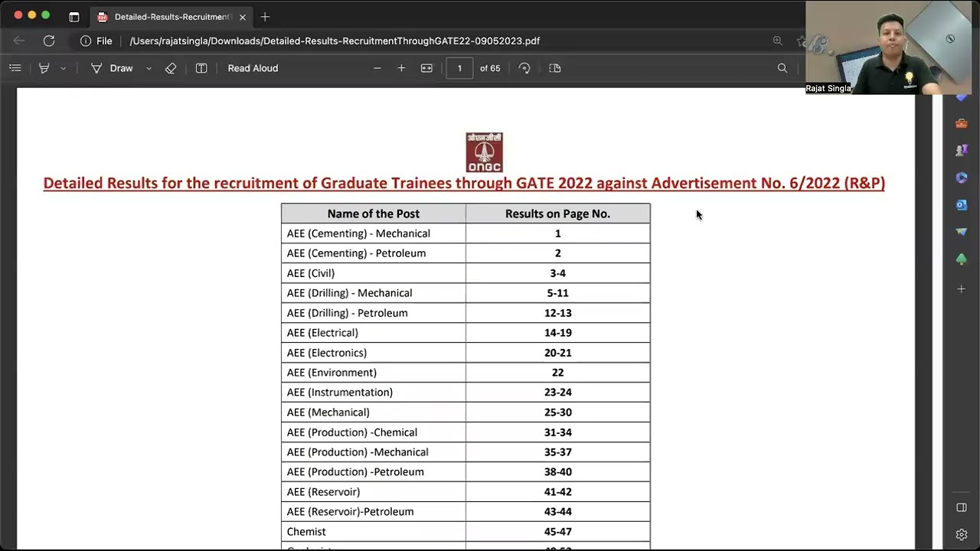The height and width of the screenshot is (551, 980).
Task: Click the 'AEE (Civil)' cell
Action: (x=374, y=273)
